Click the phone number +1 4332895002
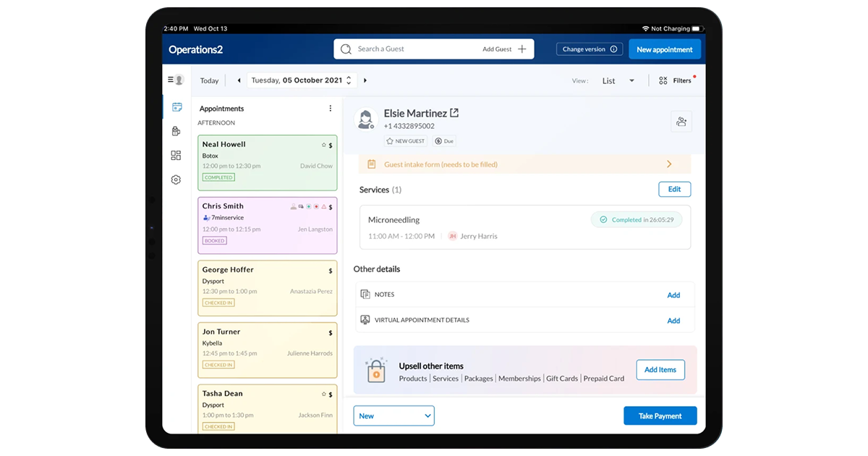 click(x=409, y=126)
